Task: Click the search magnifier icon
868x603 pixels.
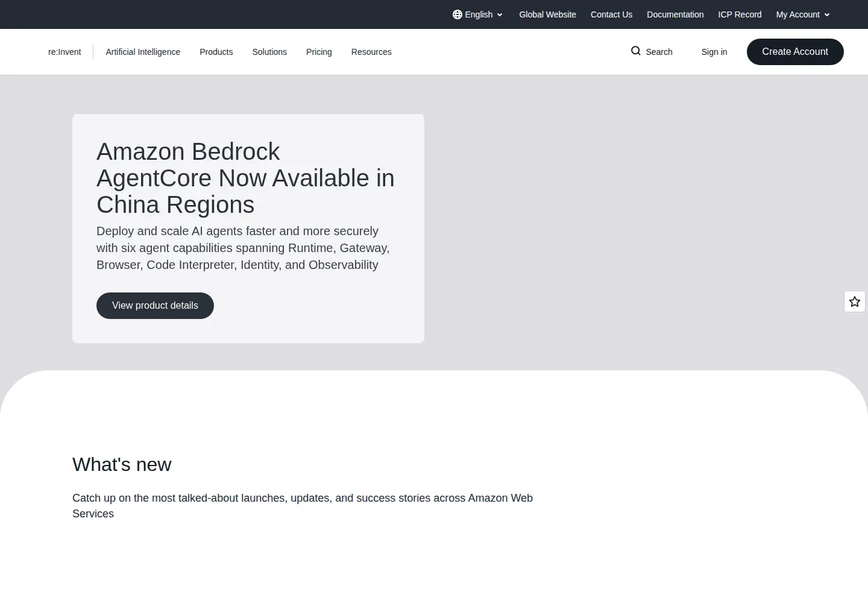Action: [x=636, y=51]
